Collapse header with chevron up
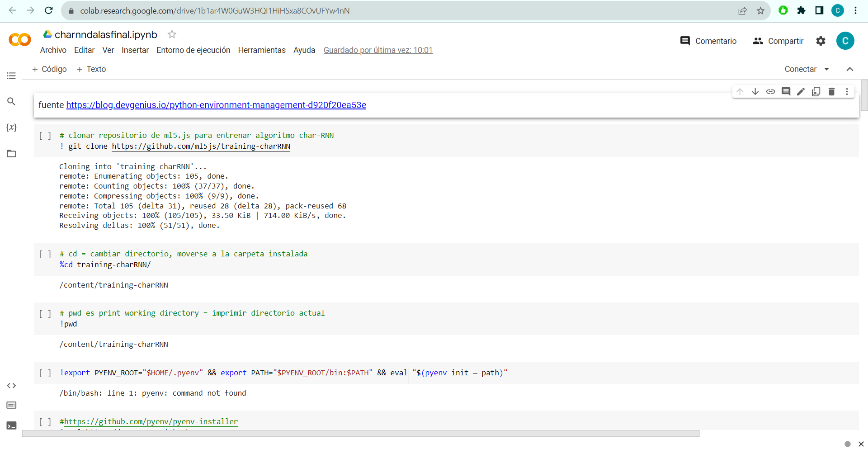The image size is (868, 449). click(x=850, y=69)
